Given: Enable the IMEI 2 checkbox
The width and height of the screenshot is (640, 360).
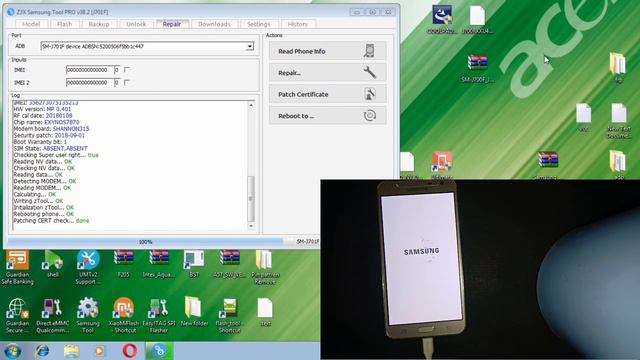Looking at the screenshot, I should click(x=127, y=82).
